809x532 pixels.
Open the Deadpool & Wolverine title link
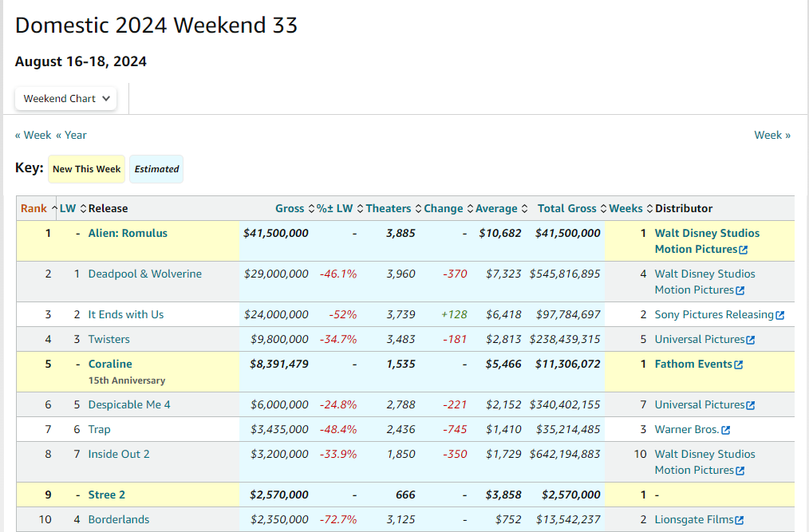coord(145,274)
